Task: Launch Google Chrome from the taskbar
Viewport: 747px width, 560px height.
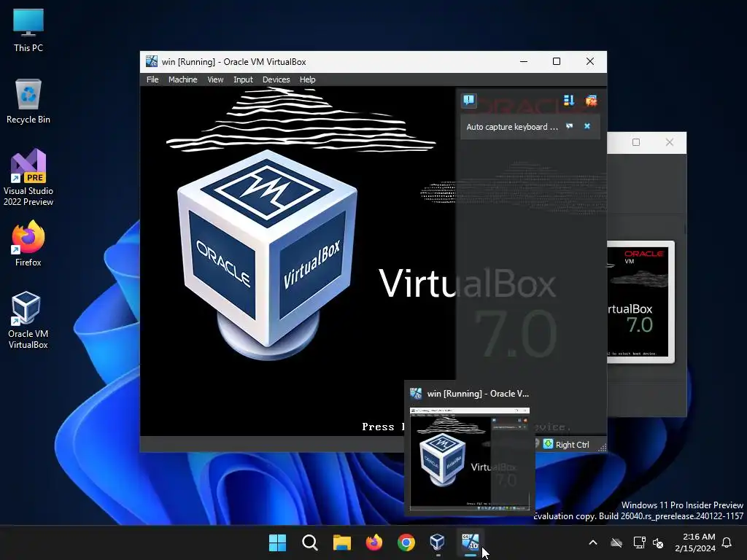Action: [x=406, y=542]
